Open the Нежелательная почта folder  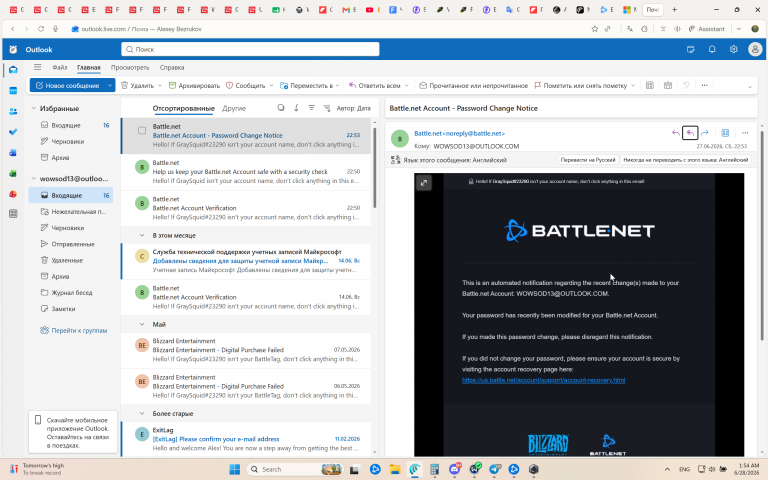pos(71,212)
